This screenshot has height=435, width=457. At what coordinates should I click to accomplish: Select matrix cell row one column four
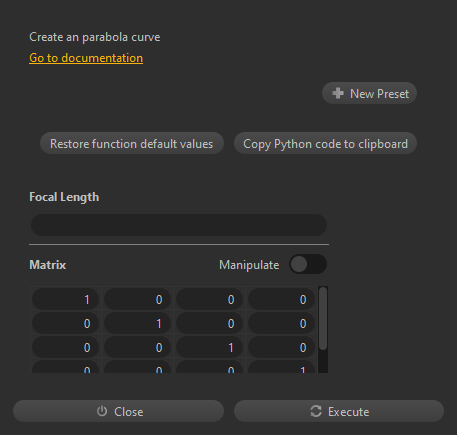pyautogui.click(x=281, y=299)
